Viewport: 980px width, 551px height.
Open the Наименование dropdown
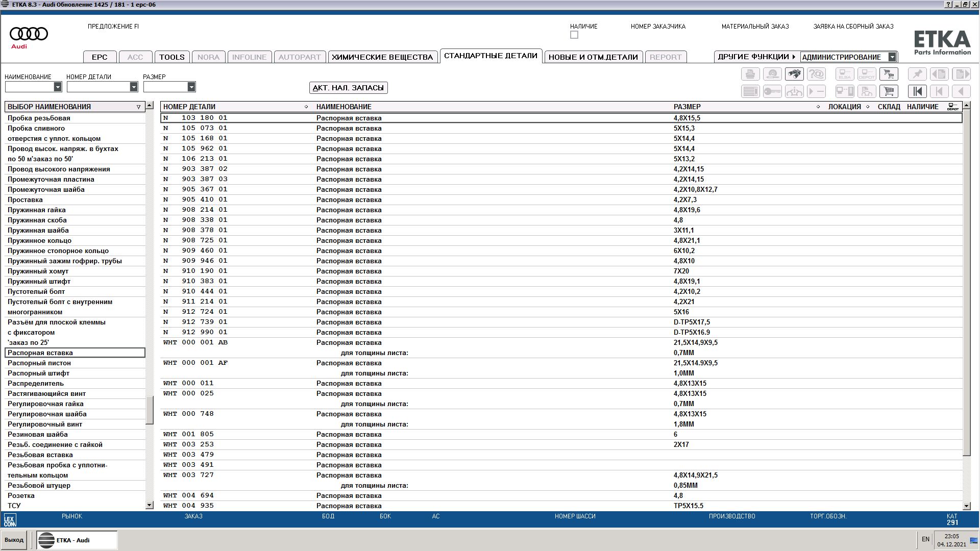point(58,87)
